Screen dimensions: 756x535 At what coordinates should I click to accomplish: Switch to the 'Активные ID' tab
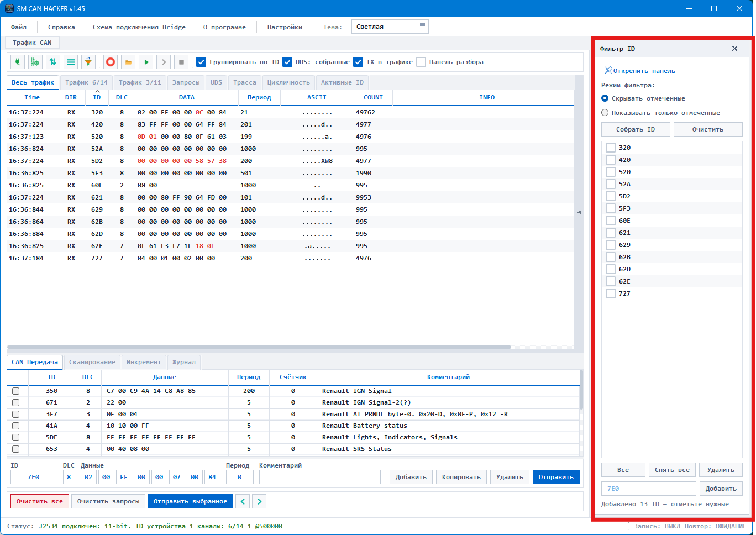tap(343, 82)
